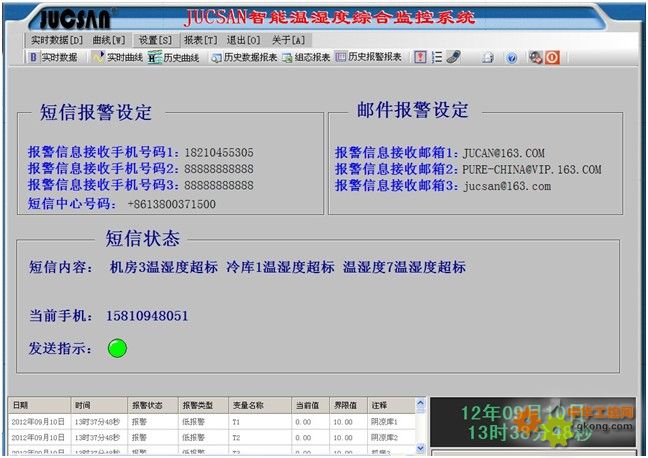The image size is (648, 458).
Task: Expand the 曲线[W] menu
Action: 109,40
